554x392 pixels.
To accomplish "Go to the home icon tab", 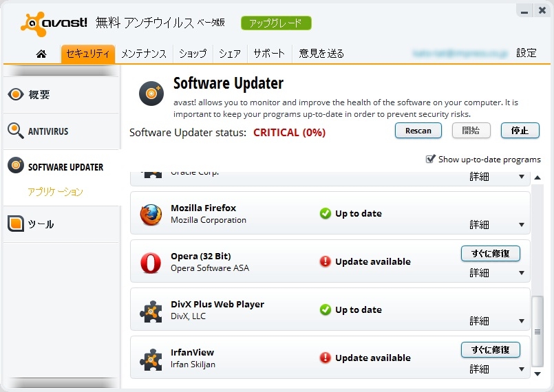I will click(41, 54).
